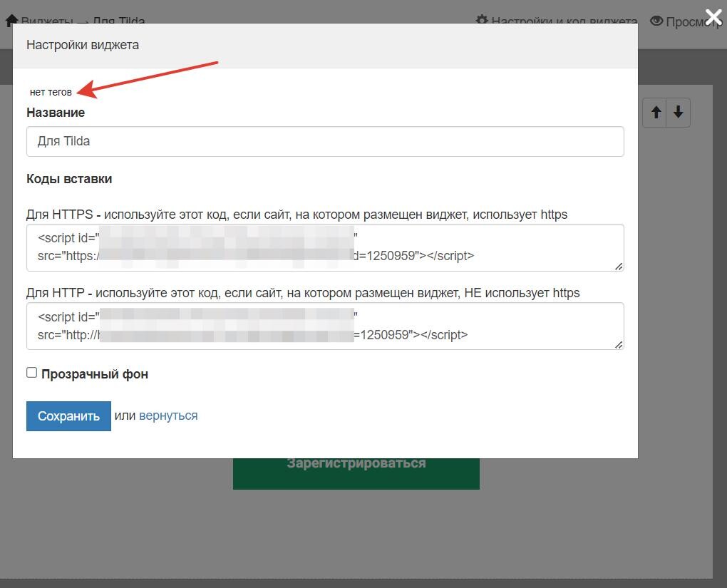Image resolution: width=727 pixels, height=588 pixels.
Task: Click the home icon in breadcrumb
Action: (x=11, y=20)
